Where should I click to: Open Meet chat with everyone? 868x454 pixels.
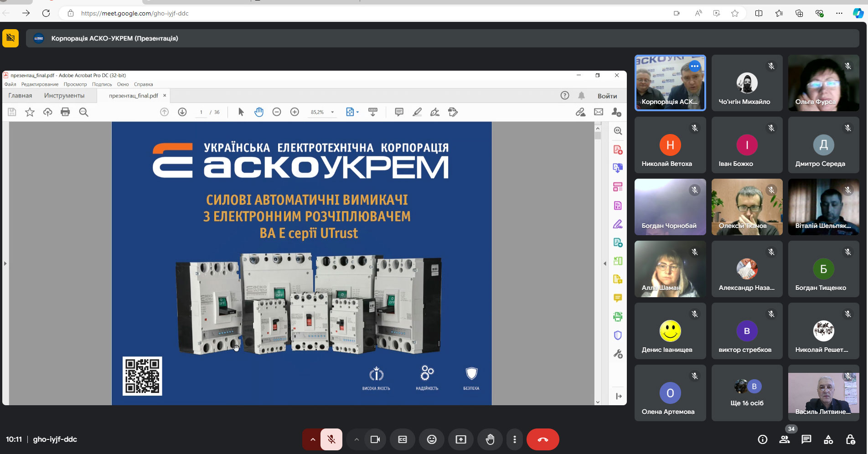tap(806, 439)
